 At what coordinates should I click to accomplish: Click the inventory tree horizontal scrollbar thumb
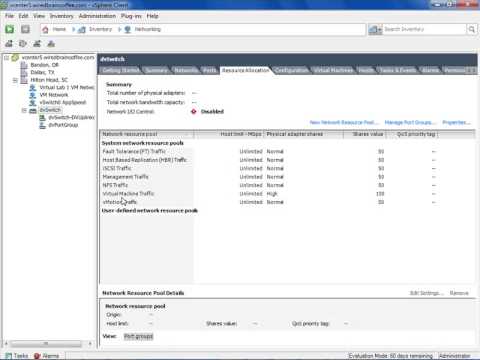pos(46,343)
